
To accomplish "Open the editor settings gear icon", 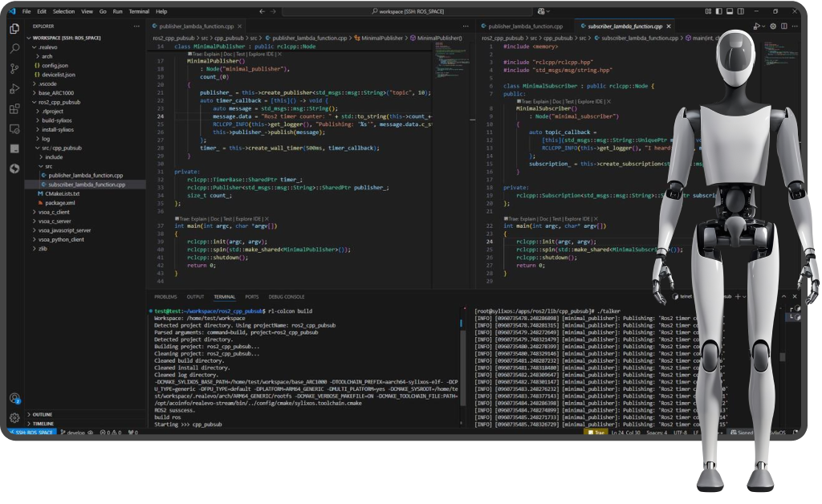I will click(x=773, y=26).
